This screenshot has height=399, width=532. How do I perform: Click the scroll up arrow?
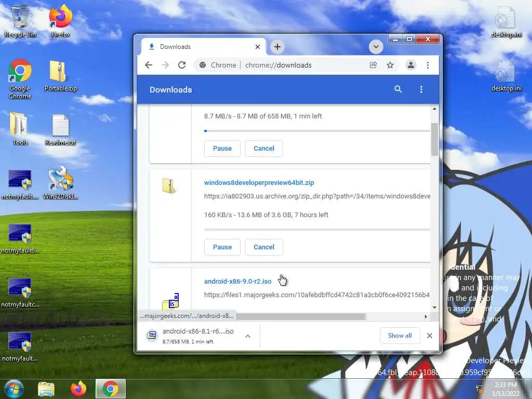coord(435,109)
